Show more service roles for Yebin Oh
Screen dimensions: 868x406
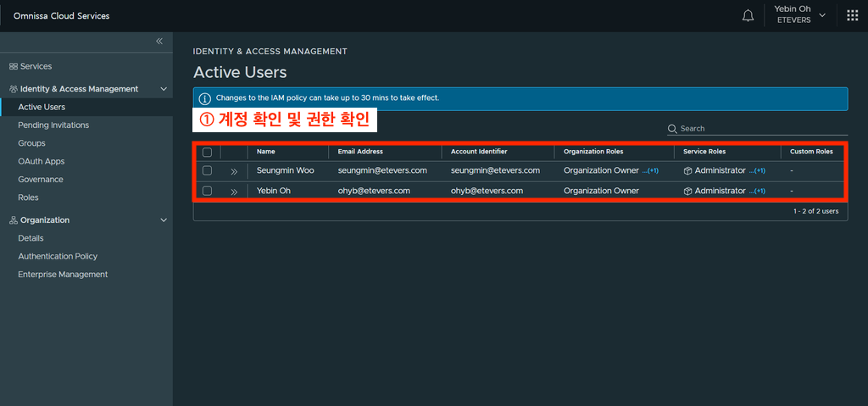click(x=757, y=192)
